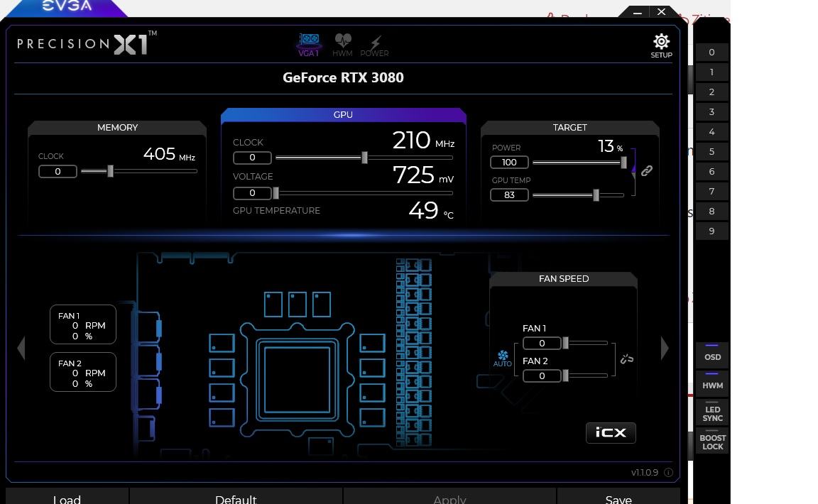
Task: Click the version info icon
Action: coord(668,472)
